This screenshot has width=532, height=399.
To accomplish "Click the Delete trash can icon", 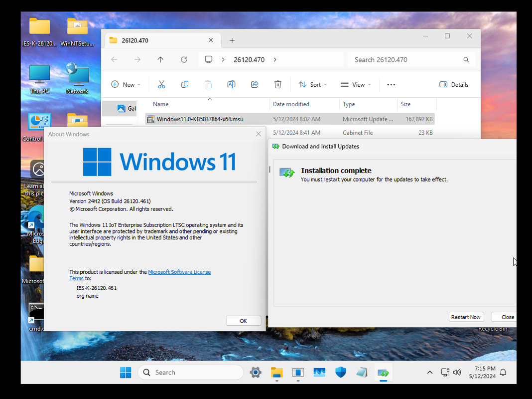I will pos(277,85).
